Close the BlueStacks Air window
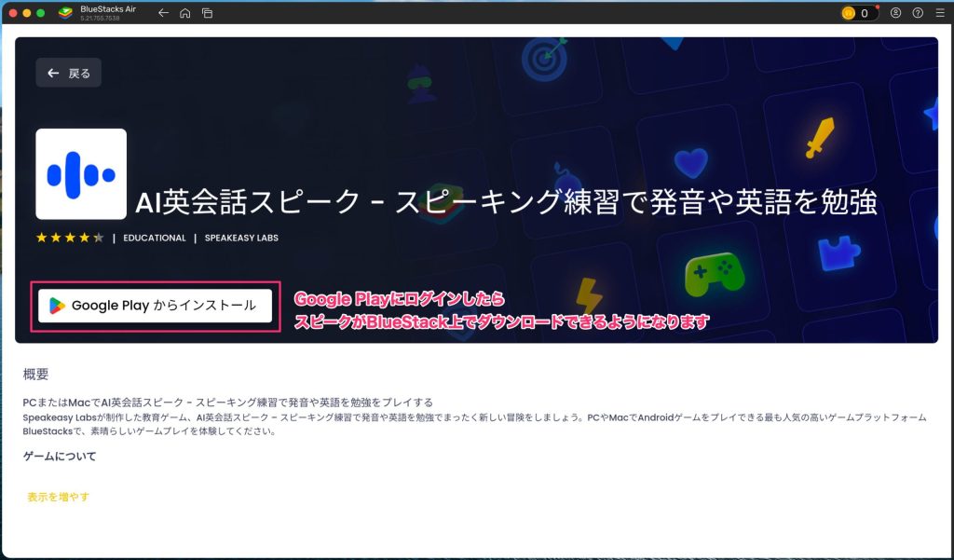Screen dimensions: 954x560 (13, 13)
